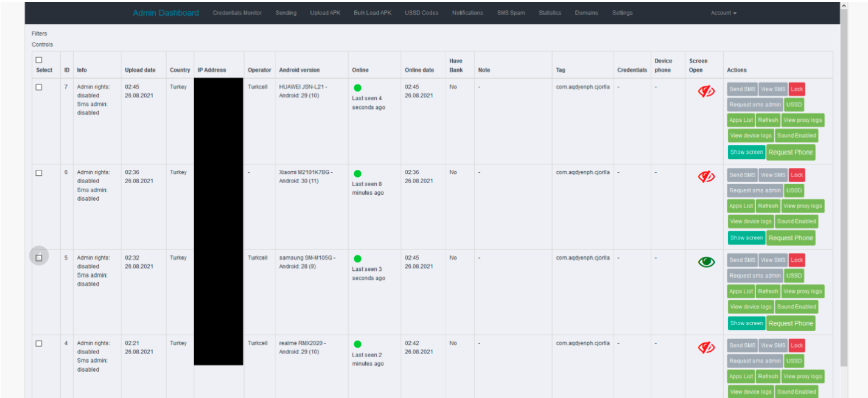The width and height of the screenshot is (868, 398).
Task: Expand the Controls section
Action: pyautogui.click(x=42, y=44)
